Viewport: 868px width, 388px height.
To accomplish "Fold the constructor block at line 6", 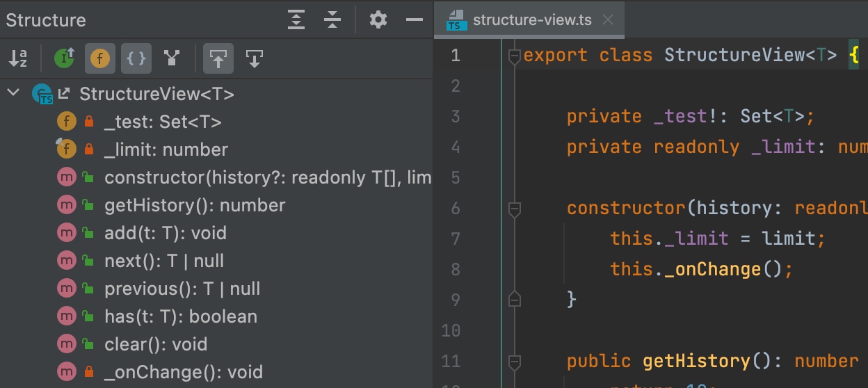I will [515, 209].
